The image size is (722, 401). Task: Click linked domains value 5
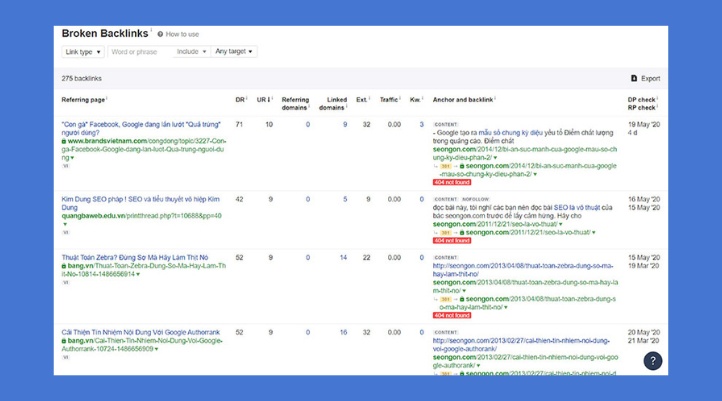coord(345,199)
